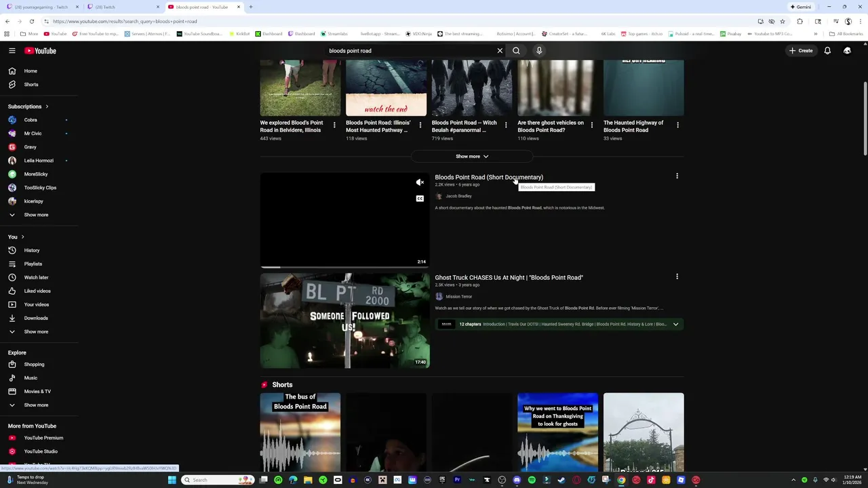Image resolution: width=868 pixels, height=488 pixels.
Task: Open options for 'Are there ghost vehicles' video
Action: [592, 125]
